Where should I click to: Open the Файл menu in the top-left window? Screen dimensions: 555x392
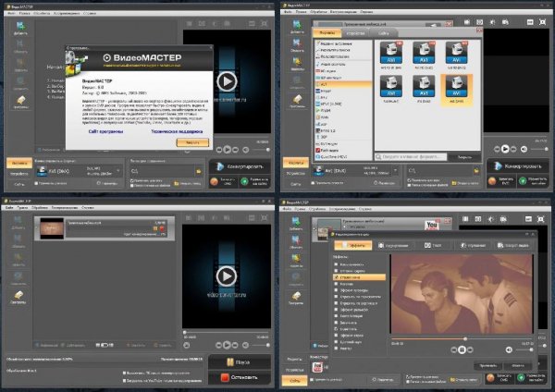pos(11,13)
